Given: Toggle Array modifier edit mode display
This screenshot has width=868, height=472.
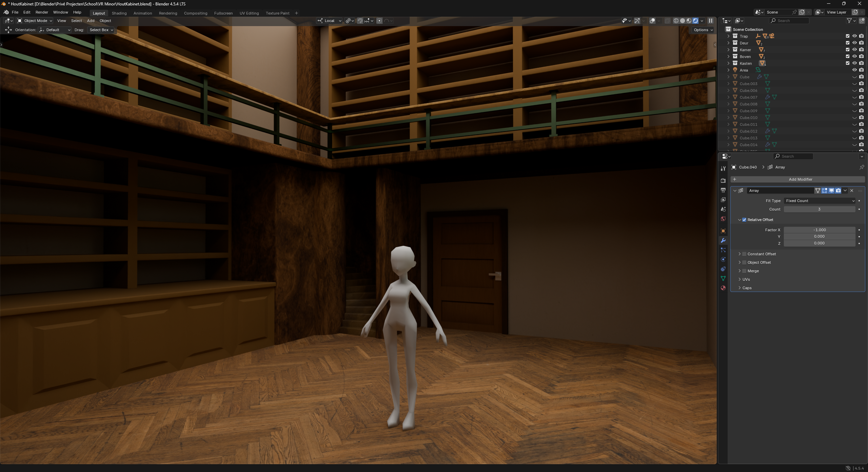Looking at the screenshot, I should click(x=824, y=191).
